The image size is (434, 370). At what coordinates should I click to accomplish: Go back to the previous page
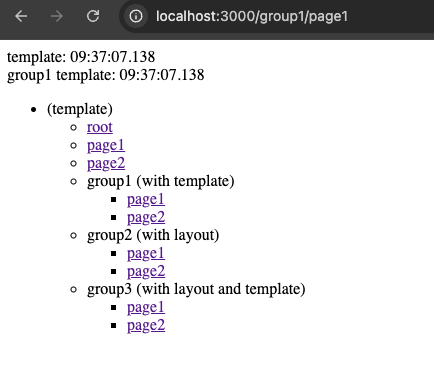tap(21, 16)
